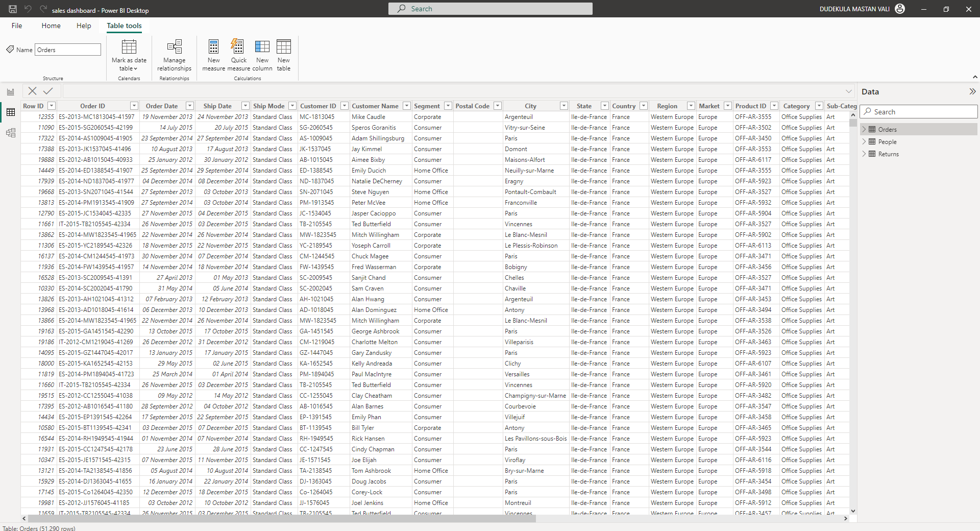Viewport: 980px width, 531px height.
Task: Click the People table icon in Data pane
Action: (872, 141)
